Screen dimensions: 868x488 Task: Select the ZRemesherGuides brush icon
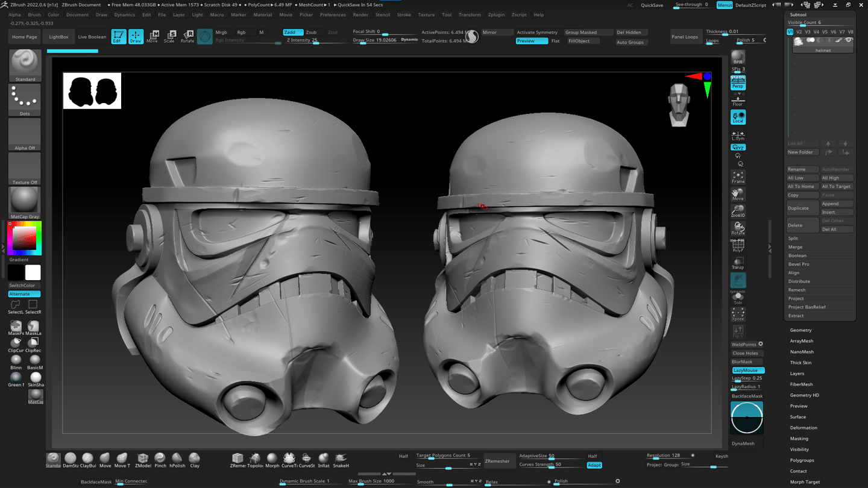(x=237, y=460)
